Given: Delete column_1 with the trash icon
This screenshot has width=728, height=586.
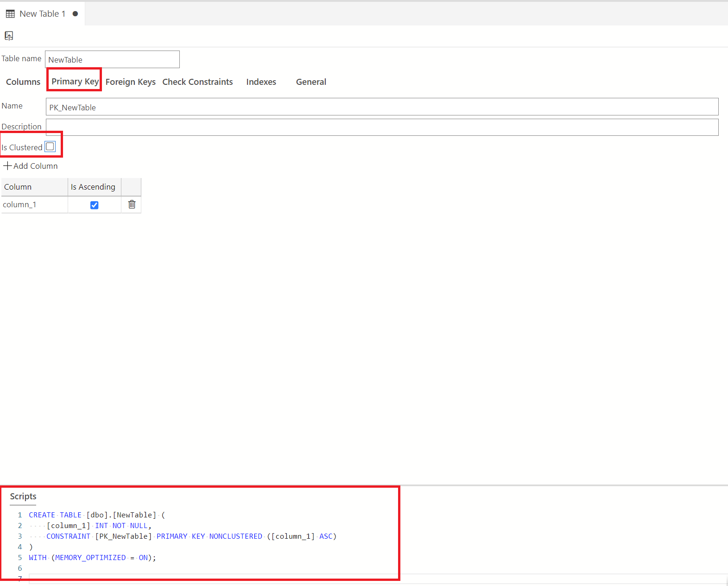Looking at the screenshot, I should [132, 204].
